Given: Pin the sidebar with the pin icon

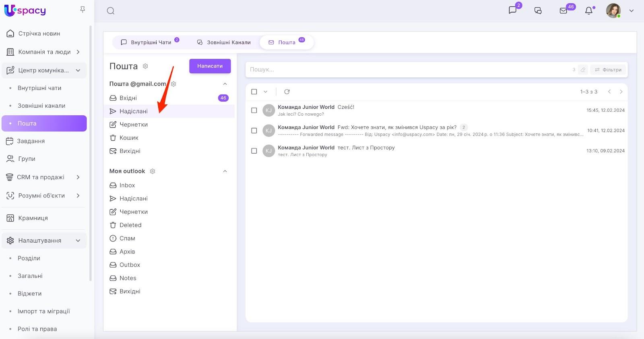Looking at the screenshot, I should (x=83, y=9).
